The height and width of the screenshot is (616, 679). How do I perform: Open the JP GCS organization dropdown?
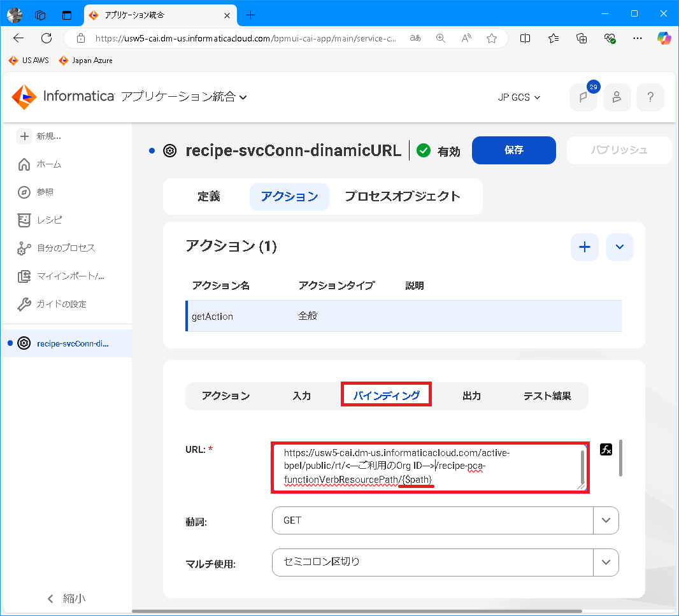click(518, 97)
